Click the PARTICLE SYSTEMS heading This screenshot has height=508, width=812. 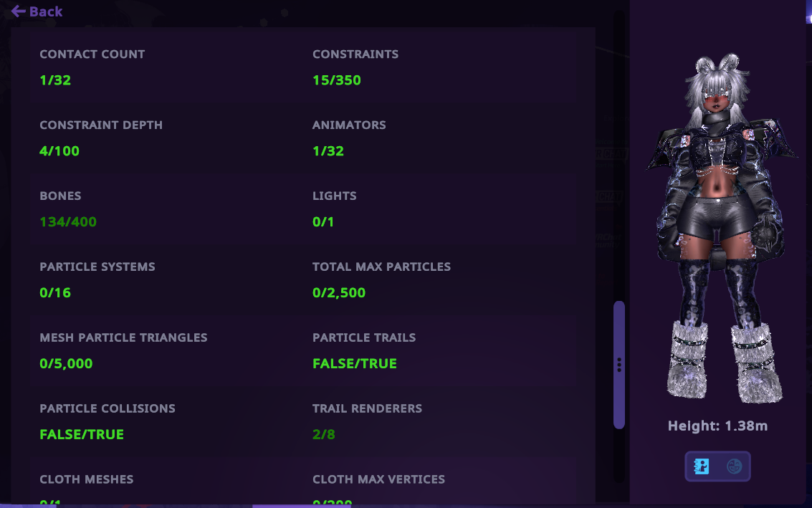click(97, 267)
